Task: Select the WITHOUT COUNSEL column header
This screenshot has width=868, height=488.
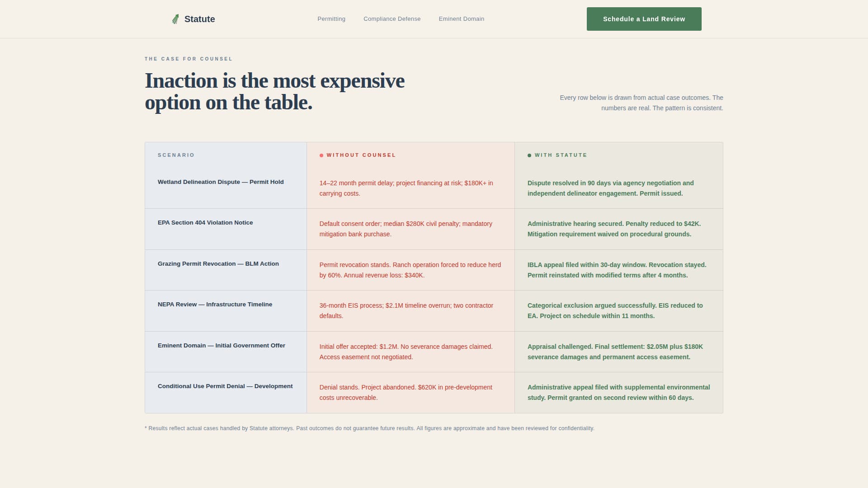Action: [361, 155]
